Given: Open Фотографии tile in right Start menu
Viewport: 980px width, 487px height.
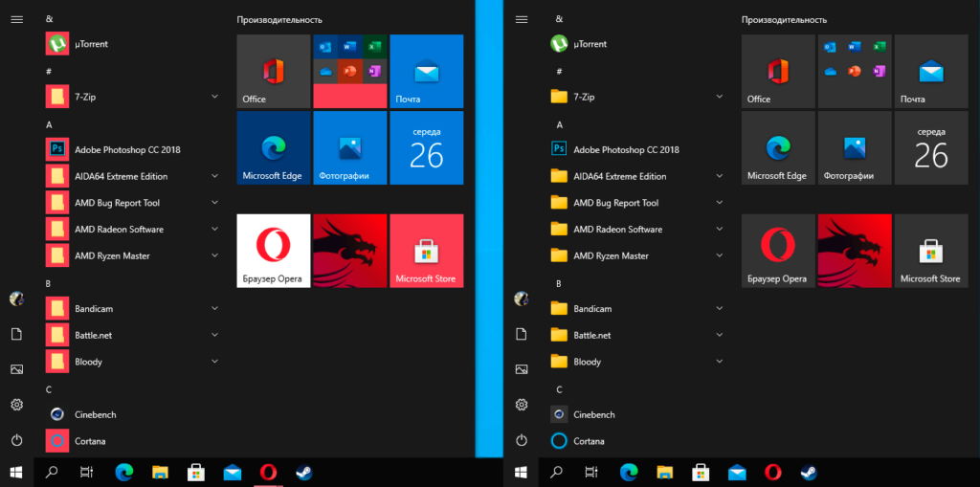Looking at the screenshot, I should tap(855, 148).
